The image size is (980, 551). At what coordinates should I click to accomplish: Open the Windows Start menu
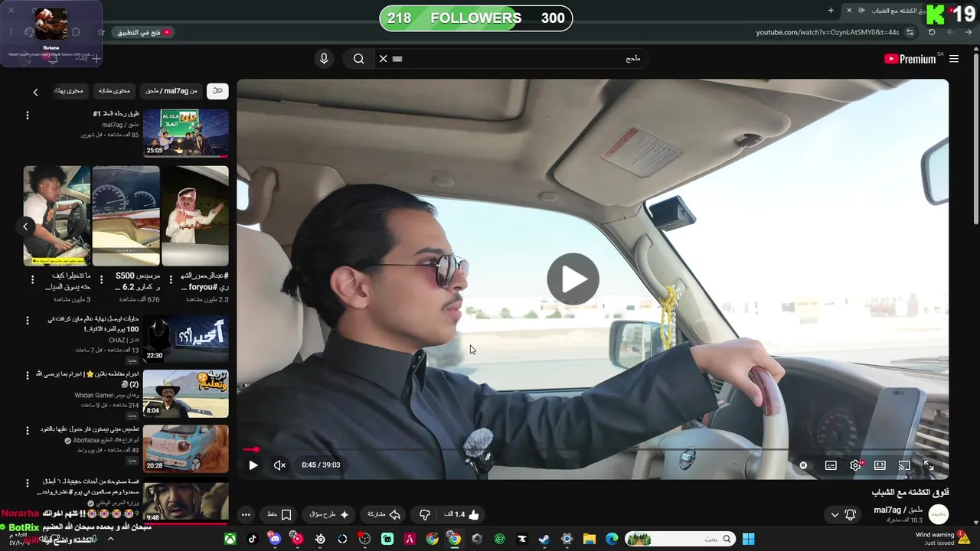748,539
